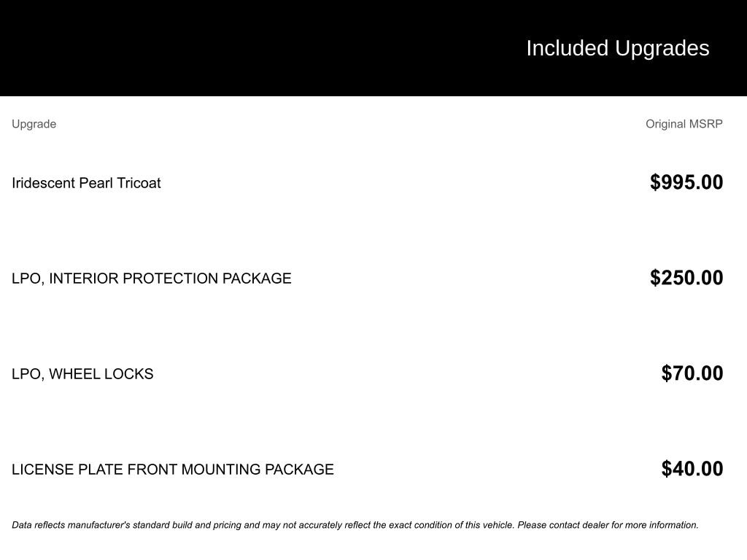This screenshot has width=747, height=560.
Task: Select the Iridescent Pearl Tricoat upgrade
Action: tap(86, 183)
